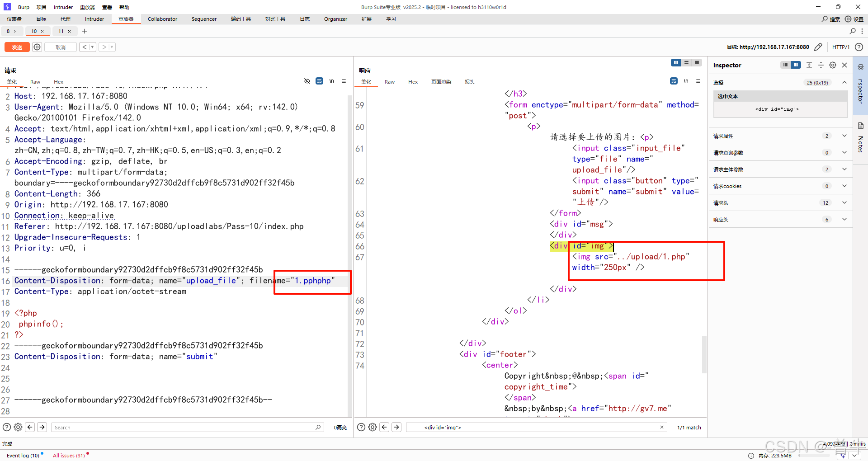
Task: Toggle hide non-printable chars icon in request
Action: point(307,81)
